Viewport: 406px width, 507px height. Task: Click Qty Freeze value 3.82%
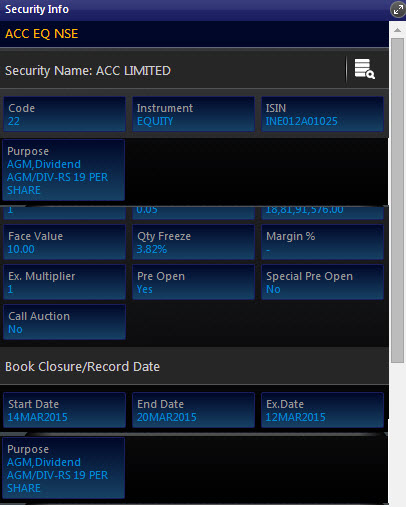coord(152,249)
